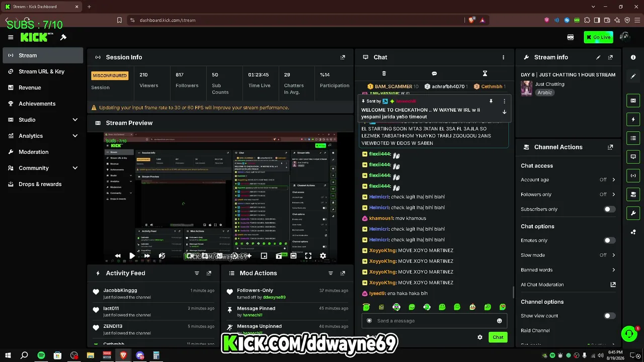
Task: Open the info icon in the right sidebar
Action: tap(633, 57)
